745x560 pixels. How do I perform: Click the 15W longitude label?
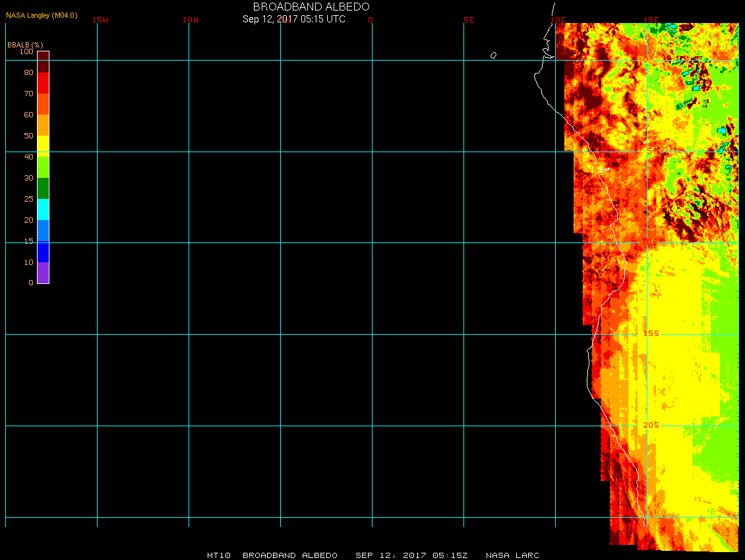pyautogui.click(x=100, y=20)
